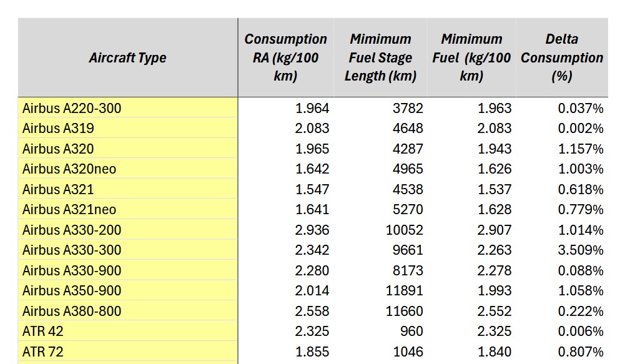Click the Airbus A330-300 cell
Viewport: 630px width, 364px height.
coord(128,250)
